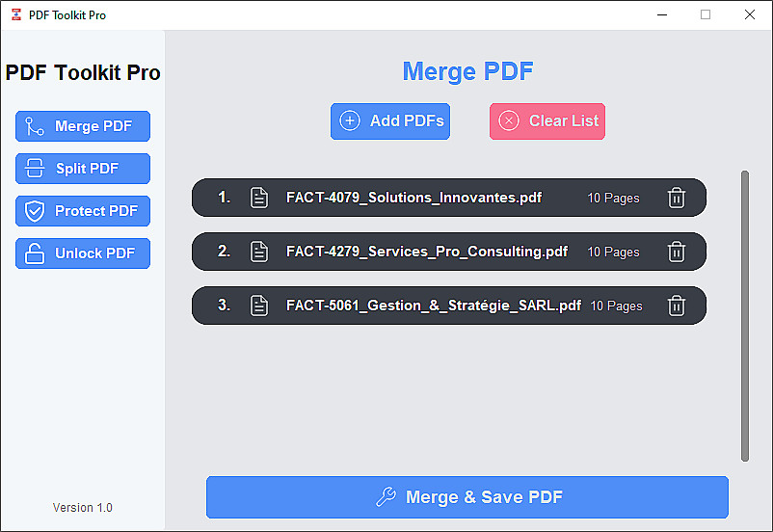
Task: Click trash icon for FACT-5061_Gestion_&_Stratégie_SARL.pdf
Action: pyautogui.click(x=677, y=306)
